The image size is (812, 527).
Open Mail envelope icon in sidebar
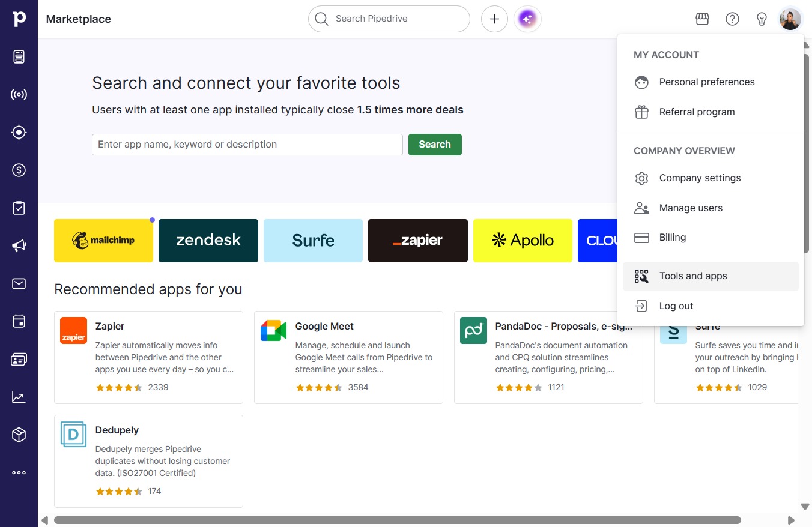point(19,283)
